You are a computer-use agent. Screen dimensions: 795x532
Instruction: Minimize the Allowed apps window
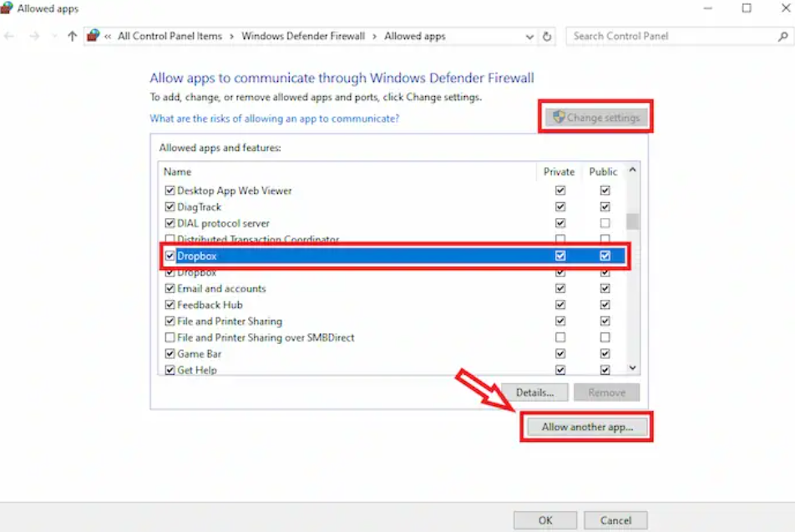(708, 8)
